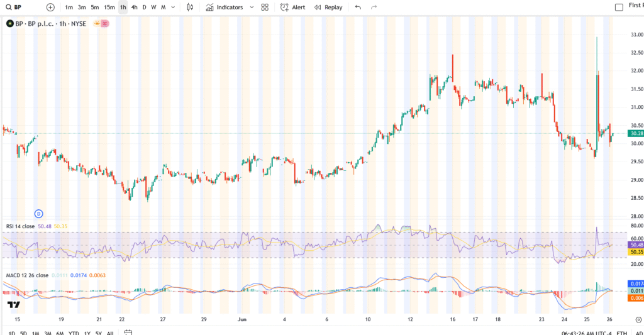This screenshot has height=335, width=644.
Task: Select the 15m interval
Action: [x=109, y=8]
